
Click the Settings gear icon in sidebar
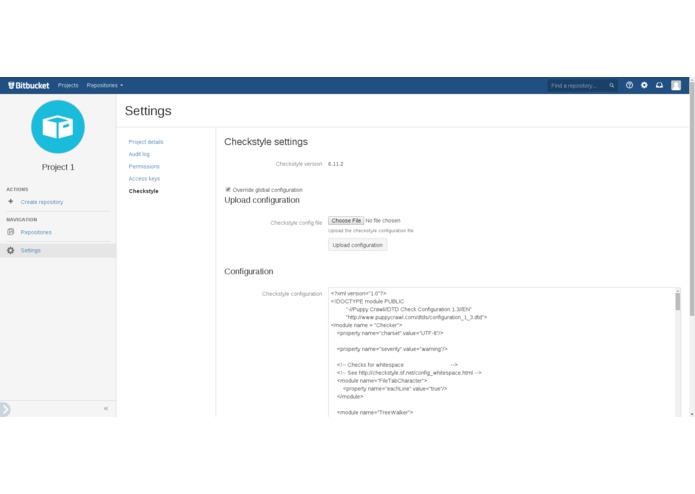11,250
